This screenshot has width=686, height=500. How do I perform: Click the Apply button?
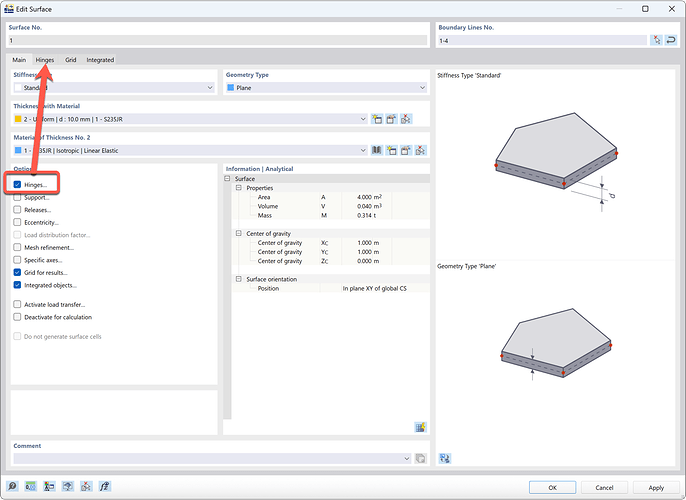point(656,487)
